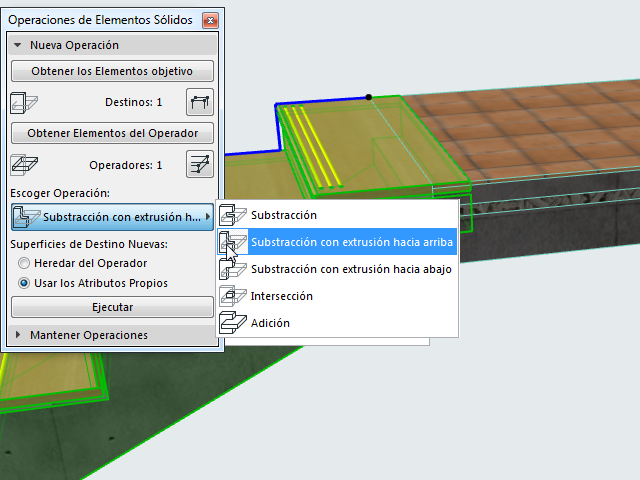Click Obtener los Elementos objetivo button
640x480 pixels.
[112, 71]
